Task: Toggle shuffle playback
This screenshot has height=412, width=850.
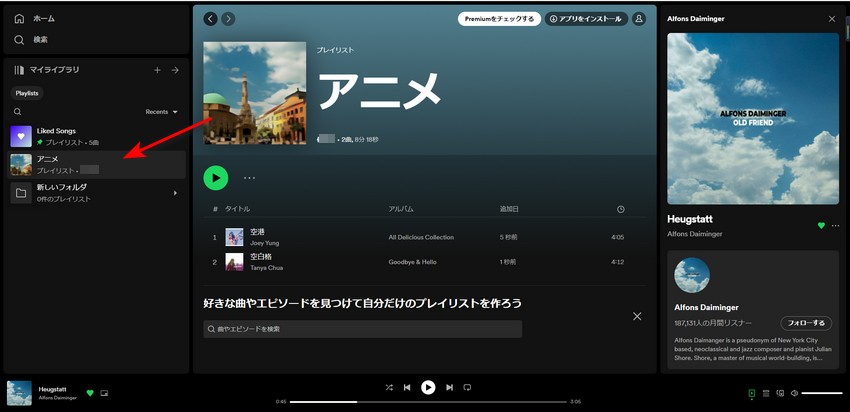Action: pos(389,388)
